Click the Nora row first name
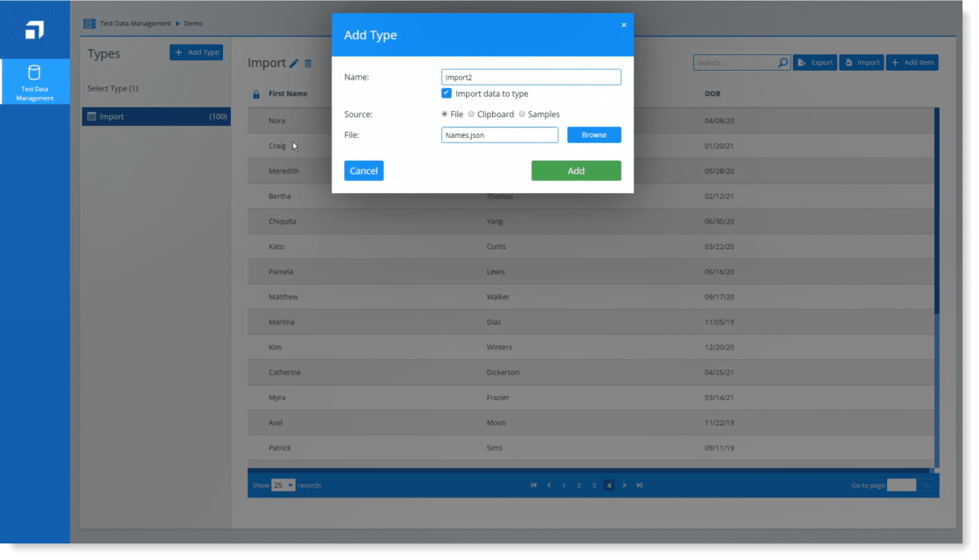The height and width of the screenshot is (560, 979). pos(276,121)
